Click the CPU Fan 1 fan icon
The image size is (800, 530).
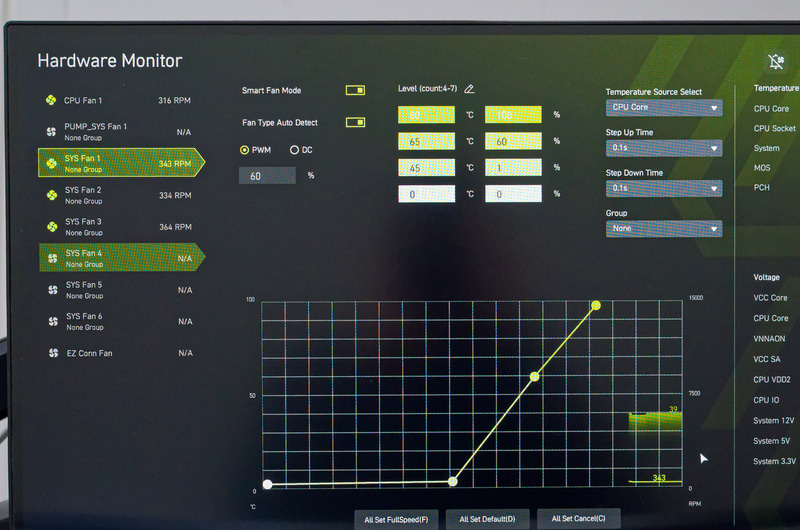pos(51,100)
